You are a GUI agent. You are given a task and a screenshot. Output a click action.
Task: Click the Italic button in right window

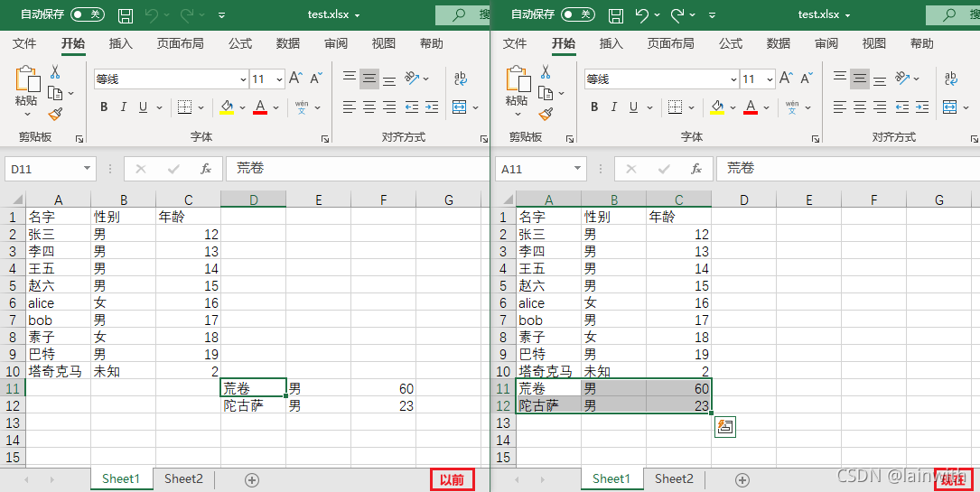click(x=614, y=107)
